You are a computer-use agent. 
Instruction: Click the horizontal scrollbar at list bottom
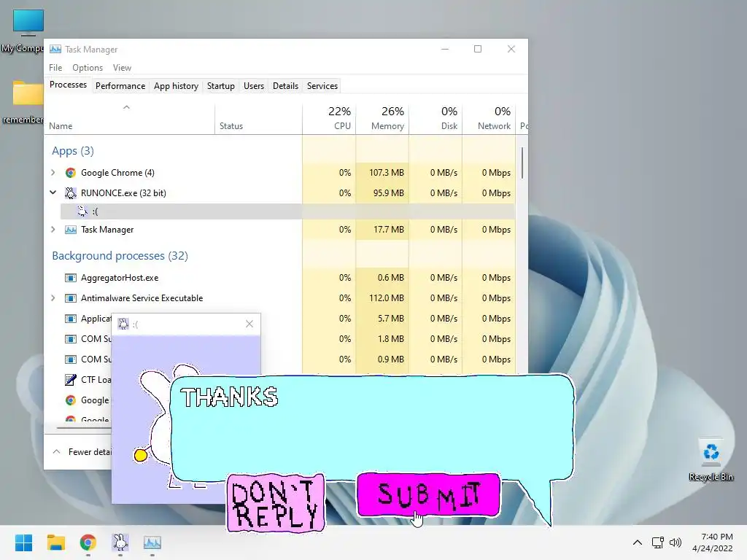pyautogui.click(x=84, y=427)
